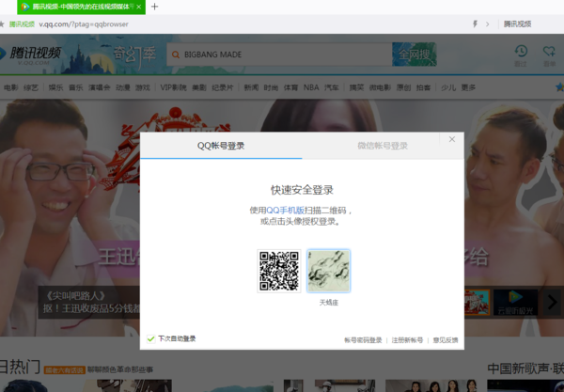Open the 时尚 category

pos(271,87)
